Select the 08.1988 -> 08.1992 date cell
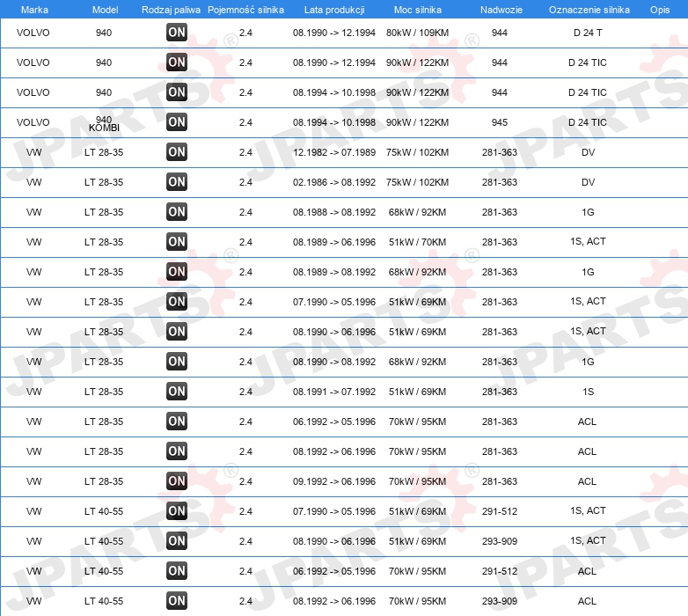Image resolution: width=688 pixels, height=616 pixels. [x=334, y=212]
